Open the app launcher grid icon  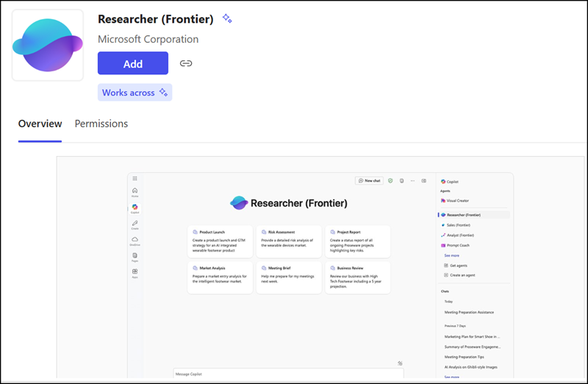tap(135, 178)
